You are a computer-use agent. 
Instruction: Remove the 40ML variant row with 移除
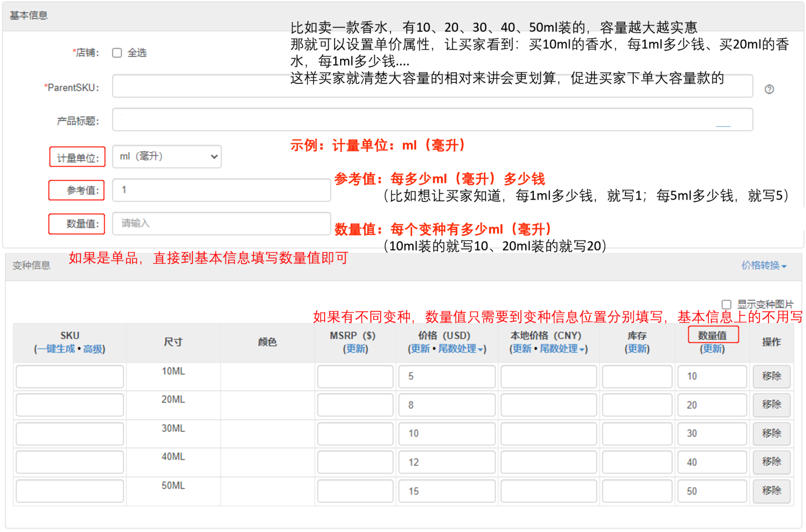(771, 462)
